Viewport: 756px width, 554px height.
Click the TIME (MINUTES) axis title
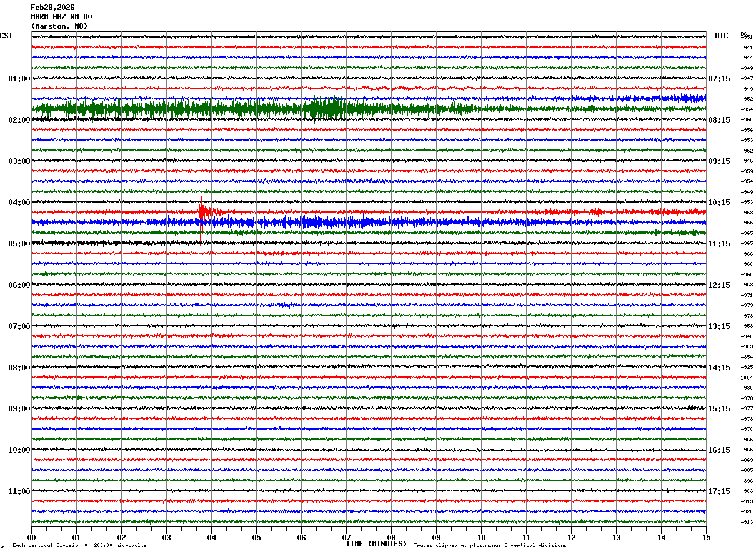pos(376,544)
